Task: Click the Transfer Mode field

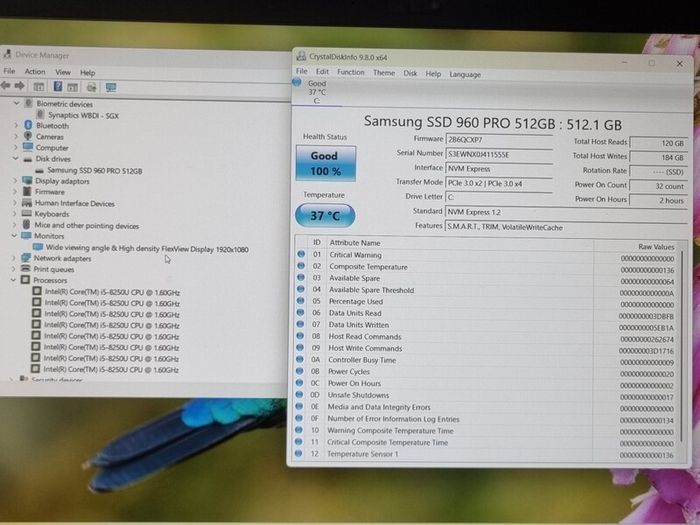Action: pyautogui.click(x=499, y=183)
